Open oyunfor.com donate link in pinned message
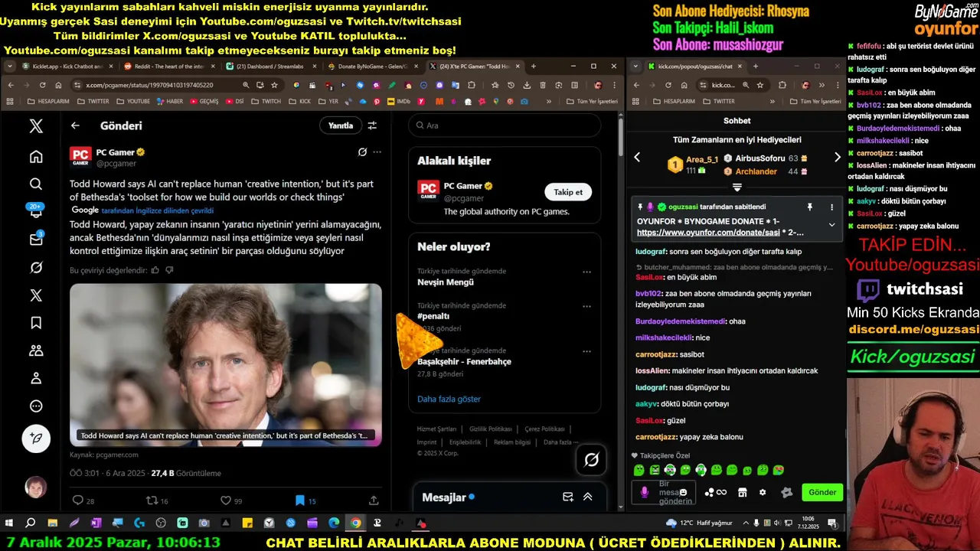This screenshot has width=980, height=551. pyautogui.click(x=708, y=232)
